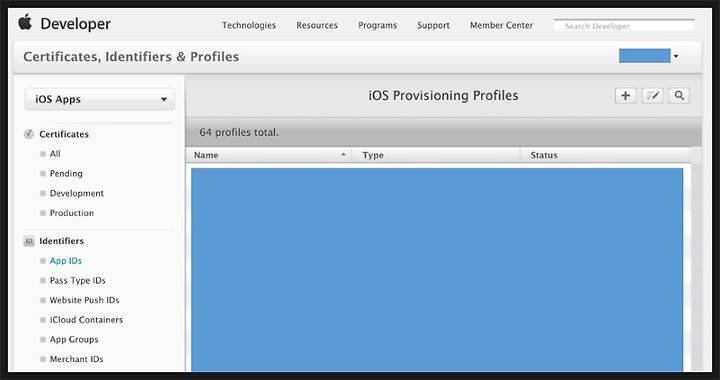
Task: Open iCloud Containers
Action: 86,320
